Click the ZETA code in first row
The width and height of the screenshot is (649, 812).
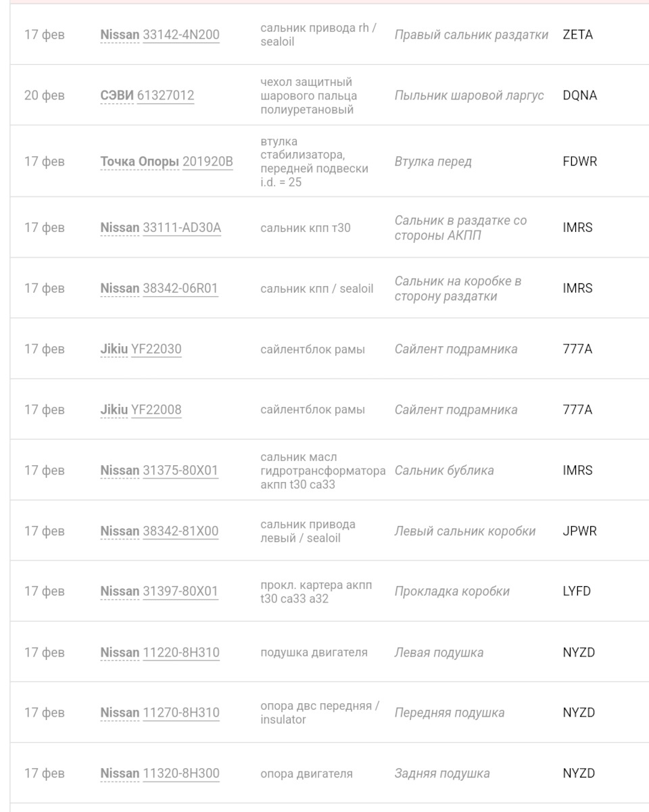point(577,34)
